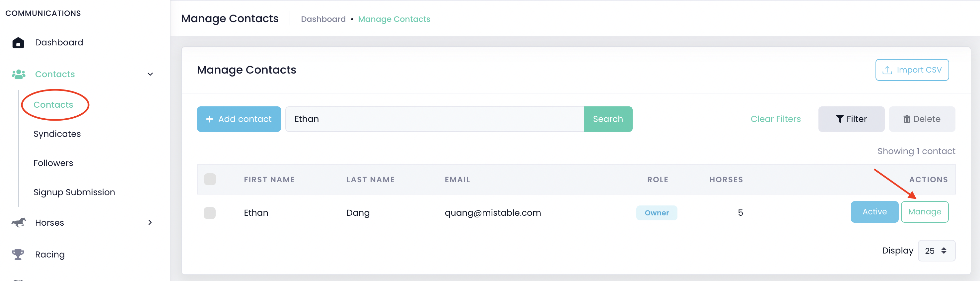Toggle the Active status for Ethan

(x=874, y=212)
